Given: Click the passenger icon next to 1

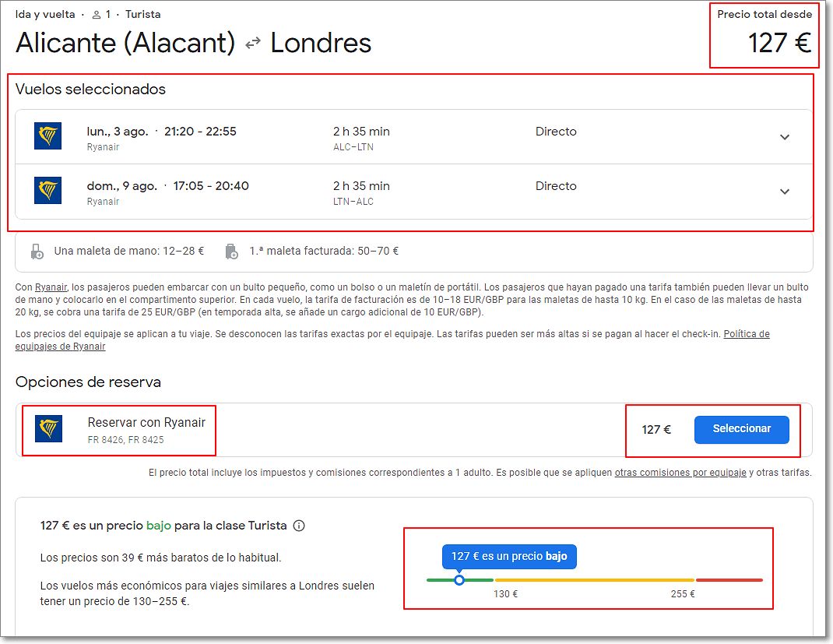Looking at the screenshot, I should click(97, 15).
